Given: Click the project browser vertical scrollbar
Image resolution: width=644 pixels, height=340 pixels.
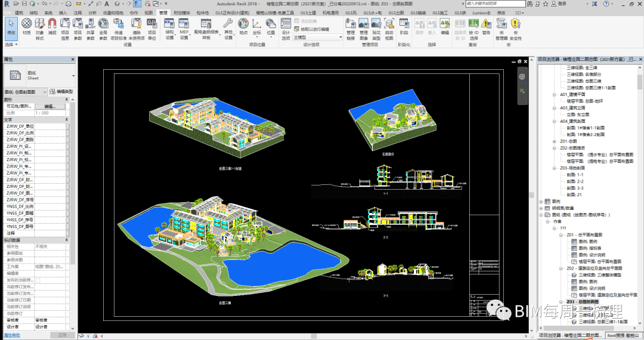Looking at the screenshot, I should pyautogui.click(x=640, y=179).
